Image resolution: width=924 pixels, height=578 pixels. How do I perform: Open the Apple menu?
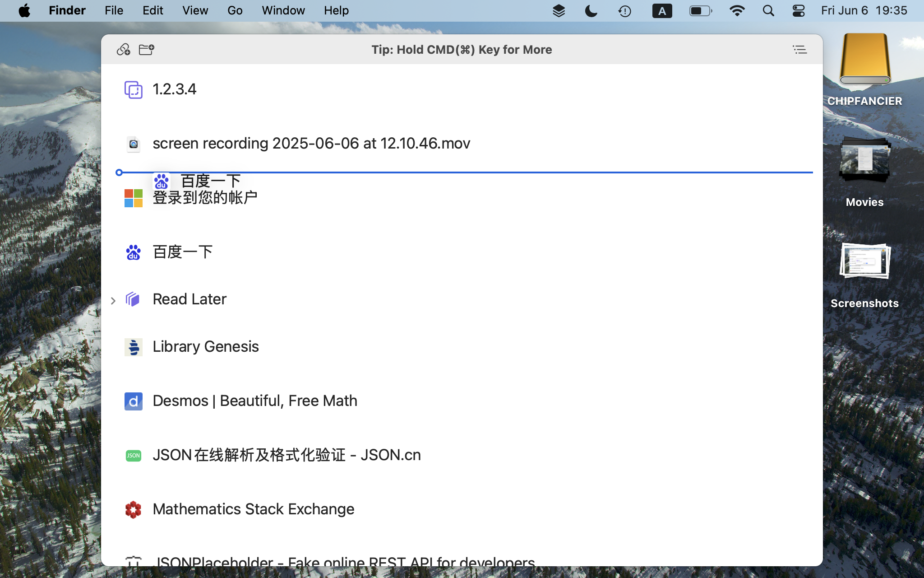[24, 10]
